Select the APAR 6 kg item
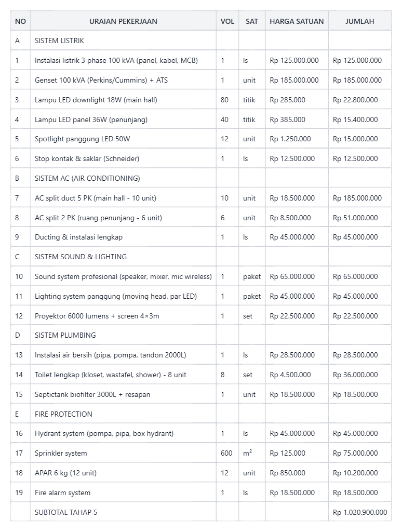 coord(65,473)
